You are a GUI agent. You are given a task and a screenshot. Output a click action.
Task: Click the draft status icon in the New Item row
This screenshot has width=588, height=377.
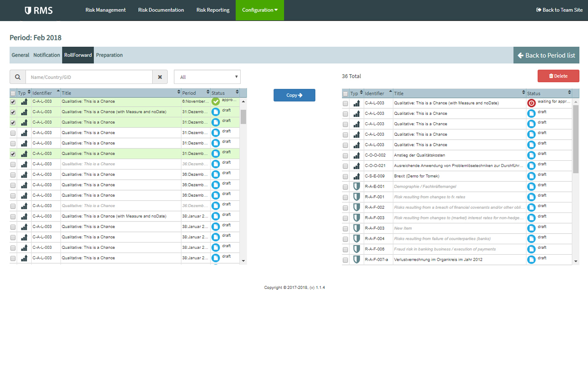coord(532,228)
